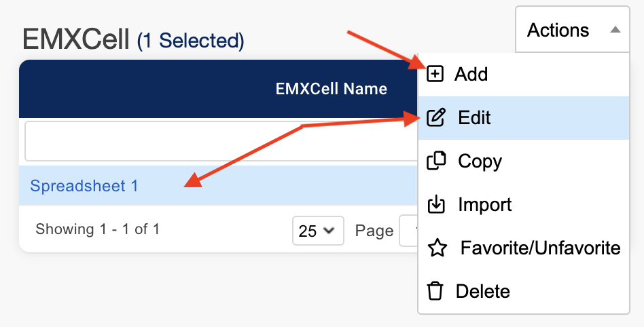
Task: Collapse the menu using the Actions arrow
Action: (615, 31)
